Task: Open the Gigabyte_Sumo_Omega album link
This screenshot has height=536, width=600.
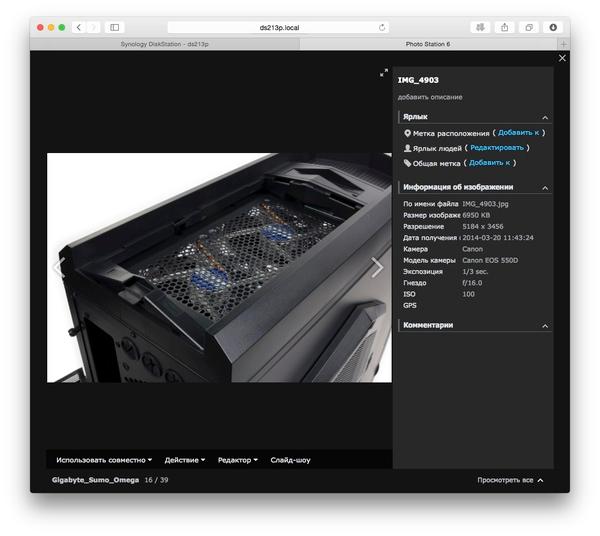Action: point(95,480)
